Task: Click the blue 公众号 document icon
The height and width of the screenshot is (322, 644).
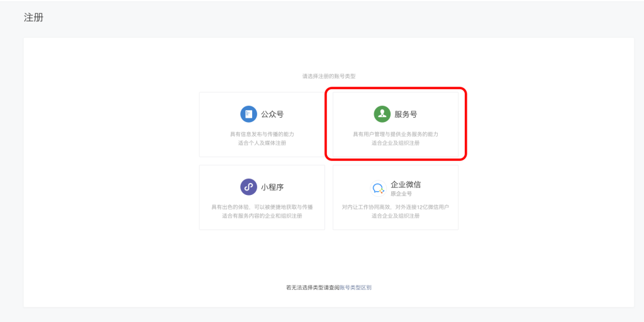Action: tap(248, 114)
